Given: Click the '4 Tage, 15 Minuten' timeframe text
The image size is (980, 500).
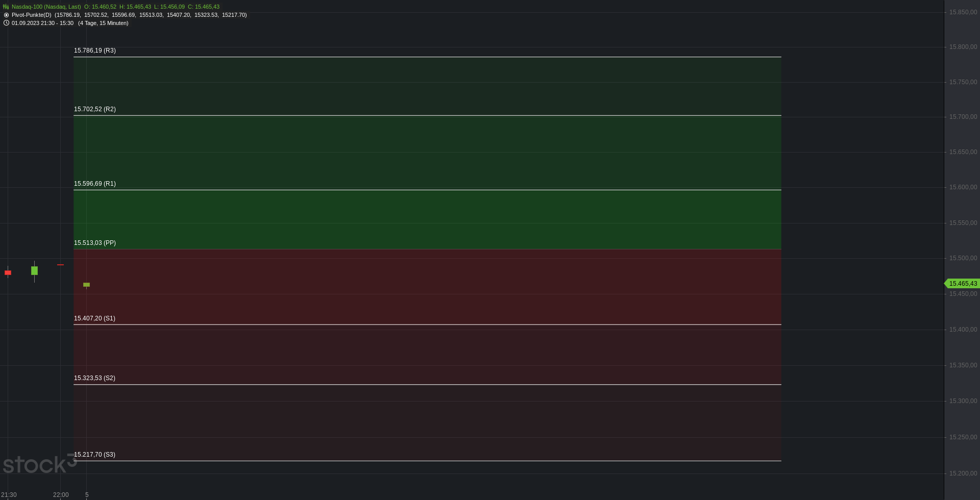Looking at the screenshot, I should coord(103,23).
